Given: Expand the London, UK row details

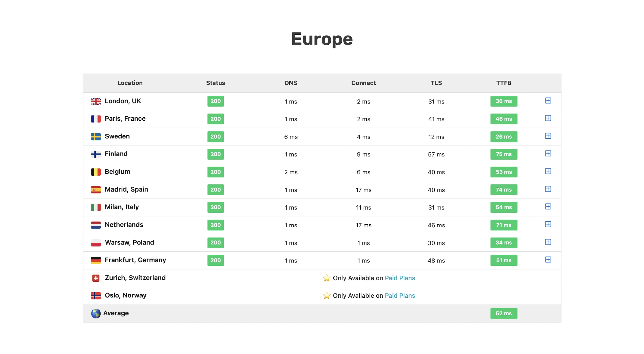Looking at the screenshot, I should coord(548,101).
